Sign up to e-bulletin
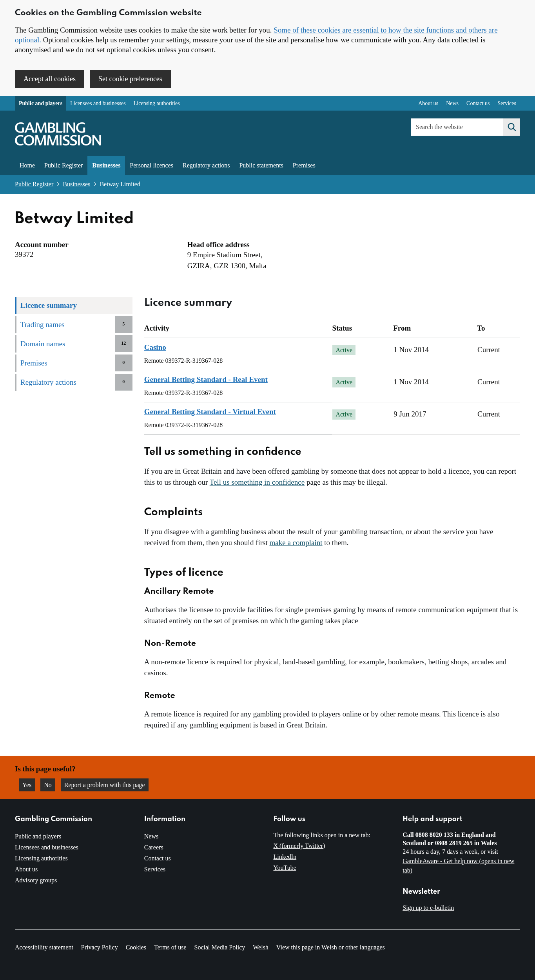535x980 pixels. 428,908
